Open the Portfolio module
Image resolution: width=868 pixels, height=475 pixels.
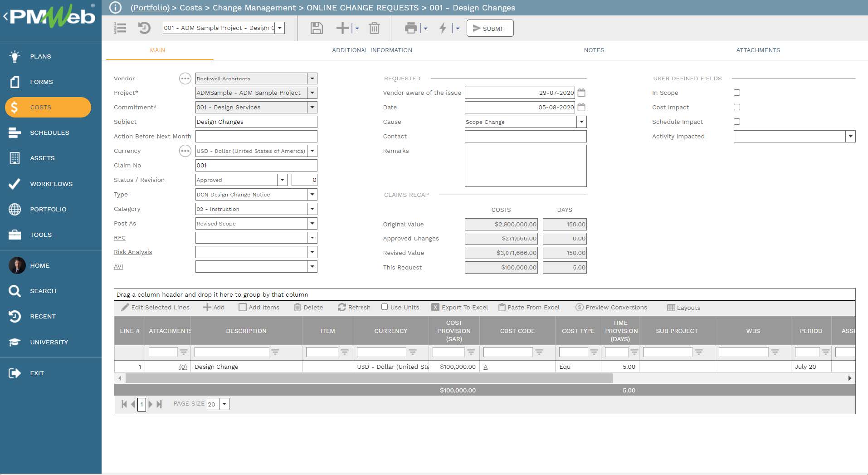pyautogui.click(x=48, y=209)
